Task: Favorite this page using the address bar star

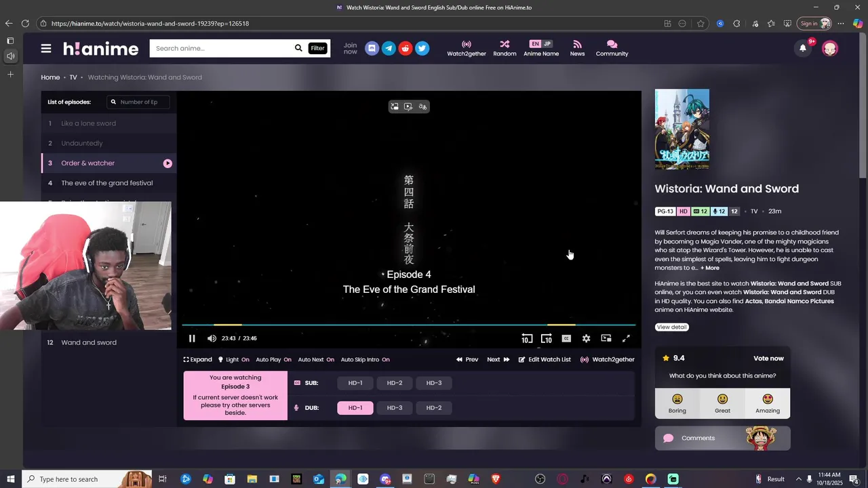Action: coord(701,24)
